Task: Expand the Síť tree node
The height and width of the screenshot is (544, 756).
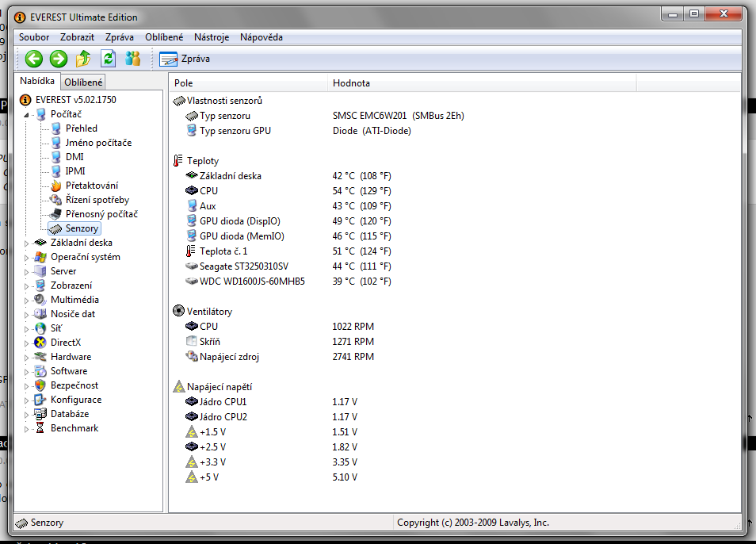Action: (x=26, y=329)
